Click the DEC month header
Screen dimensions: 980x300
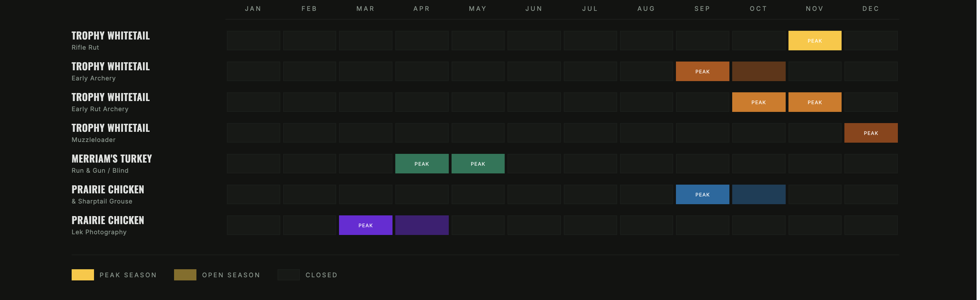click(871, 9)
